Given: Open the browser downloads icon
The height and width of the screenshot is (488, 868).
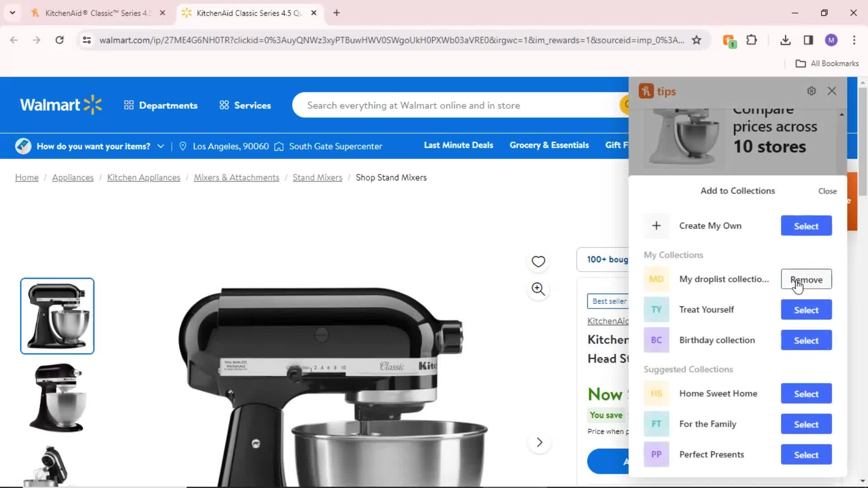Looking at the screenshot, I should click(786, 40).
